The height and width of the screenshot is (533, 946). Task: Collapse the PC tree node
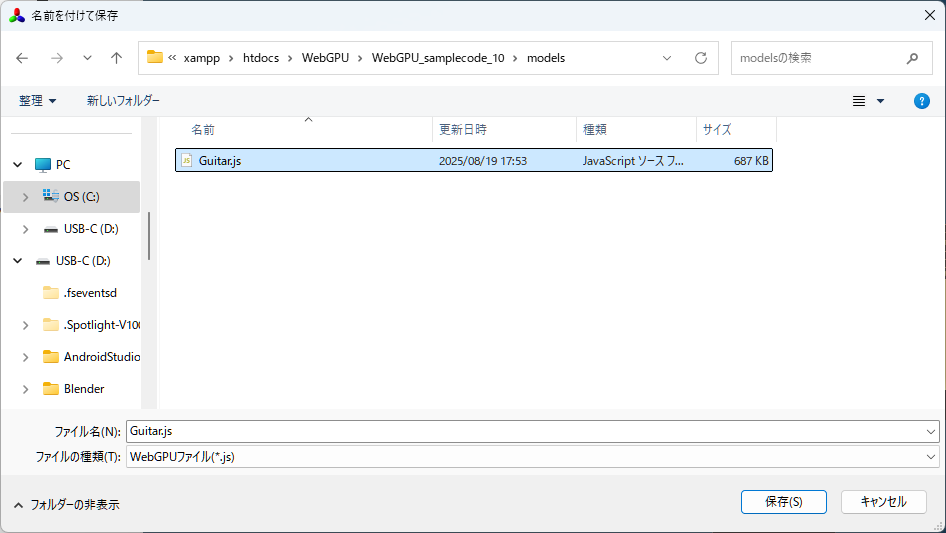point(17,165)
